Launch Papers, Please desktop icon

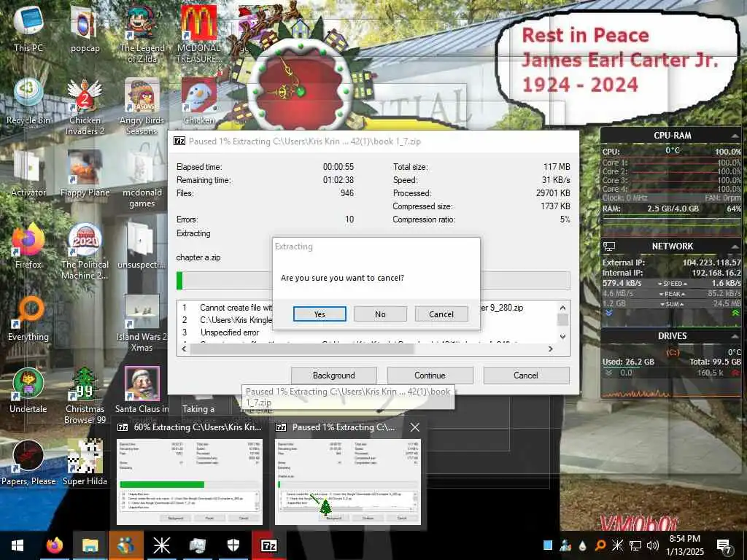(28, 463)
